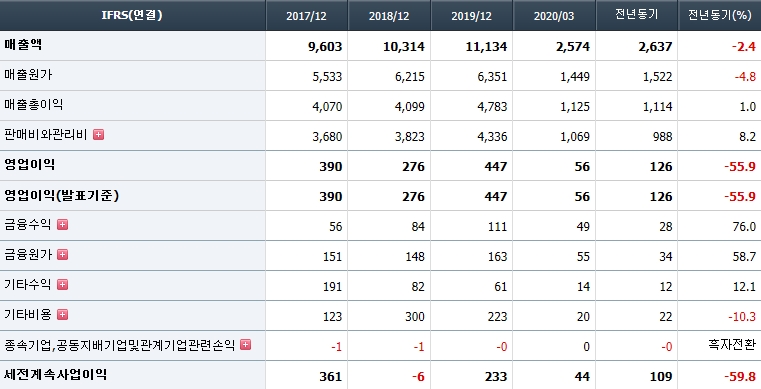This screenshot has height=389, width=761.
Task: Click 매출원가 change value -4.8
Action: pyautogui.click(x=745, y=77)
